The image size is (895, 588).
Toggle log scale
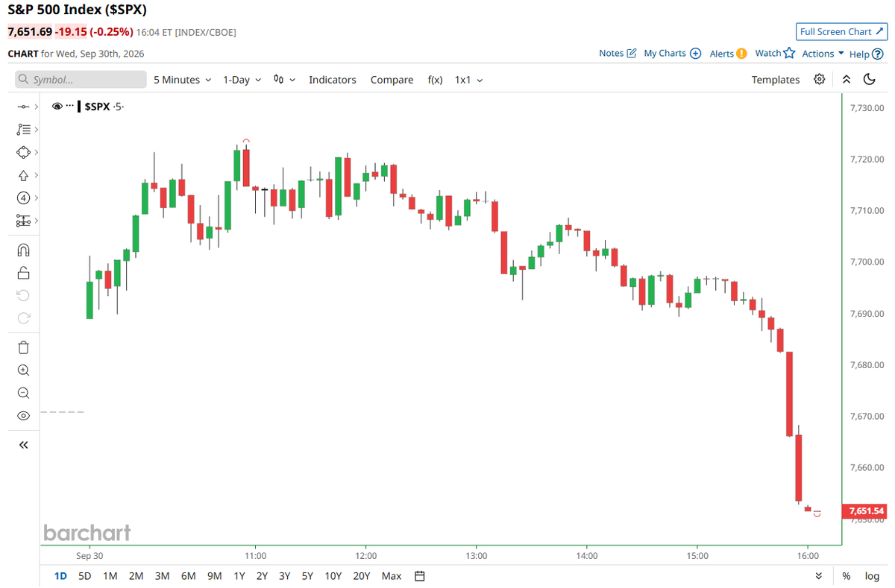[x=872, y=576]
